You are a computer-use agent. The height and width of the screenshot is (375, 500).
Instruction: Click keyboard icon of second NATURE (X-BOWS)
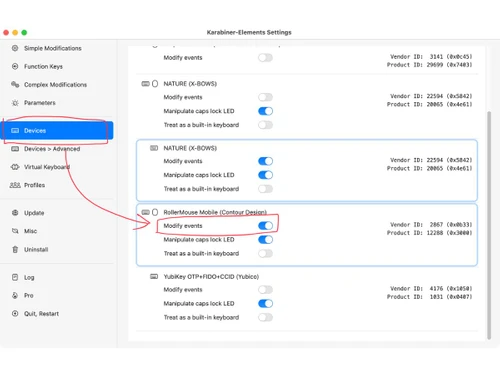(154, 148)
